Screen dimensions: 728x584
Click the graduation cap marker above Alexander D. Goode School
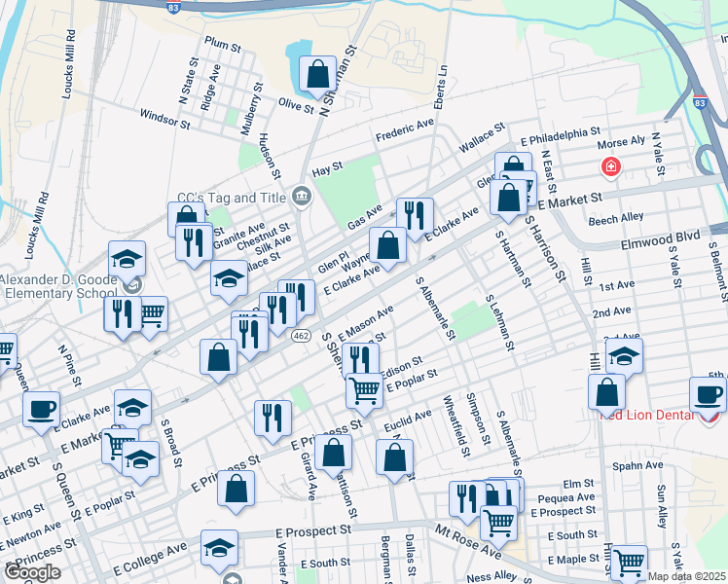[x=127, y=259]
